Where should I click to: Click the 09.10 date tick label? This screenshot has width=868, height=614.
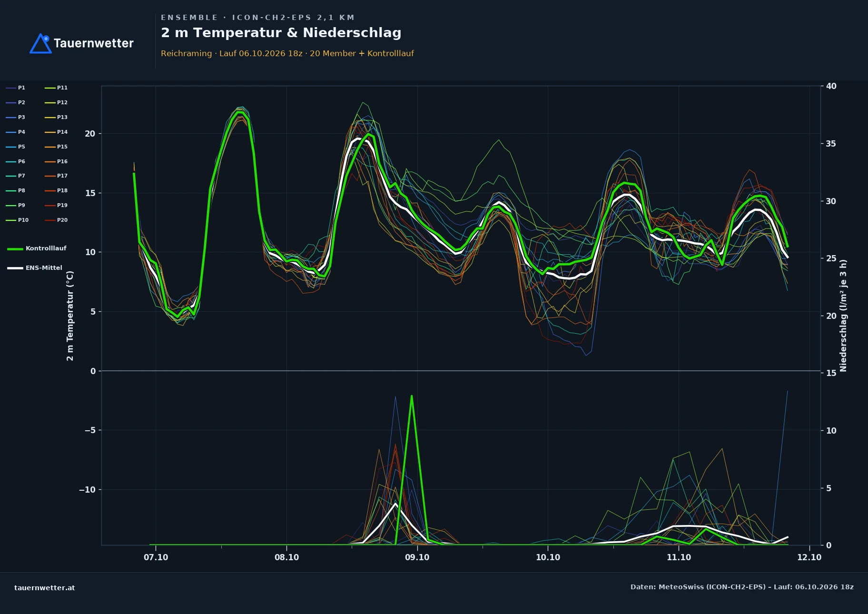[417, 557]
